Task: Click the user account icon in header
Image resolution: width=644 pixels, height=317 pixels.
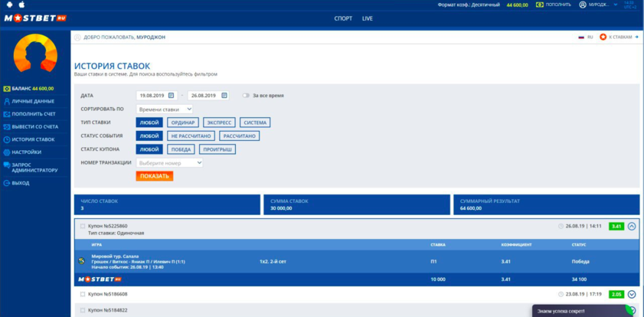Action: tap(583, 5)
